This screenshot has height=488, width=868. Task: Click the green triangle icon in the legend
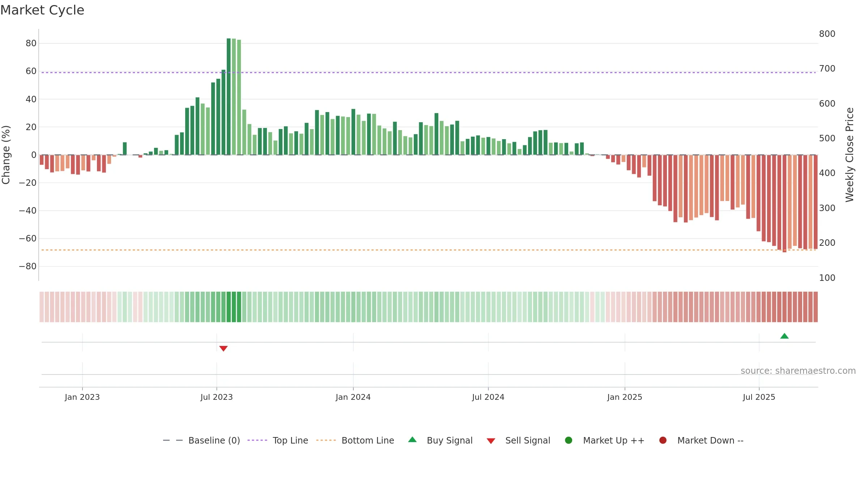click(x=412, y=440)
